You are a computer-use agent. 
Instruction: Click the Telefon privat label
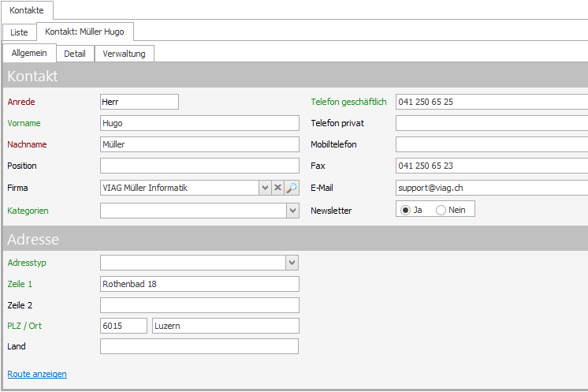337,123
